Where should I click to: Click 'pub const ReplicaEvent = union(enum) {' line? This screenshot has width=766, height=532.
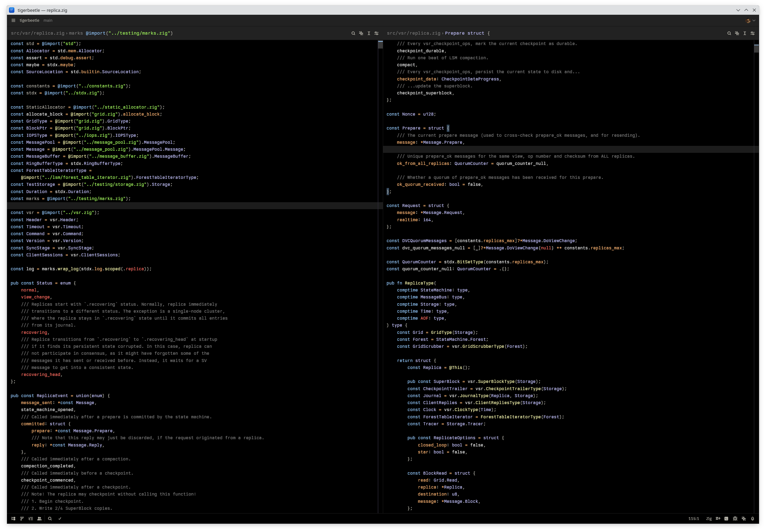pyautogui.click(x=60, y=396)
